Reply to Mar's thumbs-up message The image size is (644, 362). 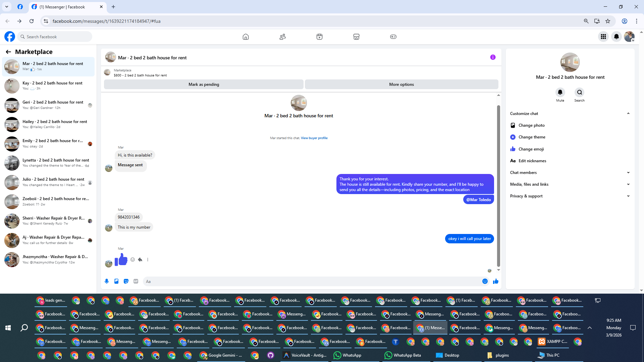pos(140,259)
